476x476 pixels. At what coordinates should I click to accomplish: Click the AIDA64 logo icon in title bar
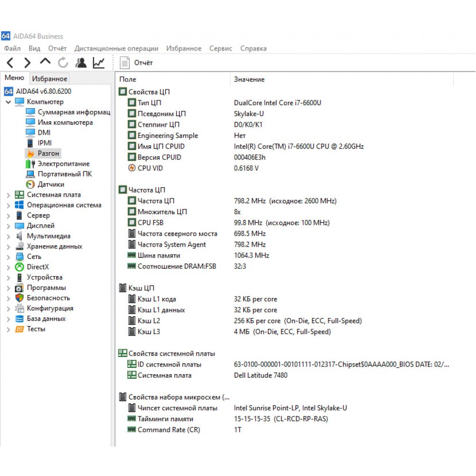[6, 36]
